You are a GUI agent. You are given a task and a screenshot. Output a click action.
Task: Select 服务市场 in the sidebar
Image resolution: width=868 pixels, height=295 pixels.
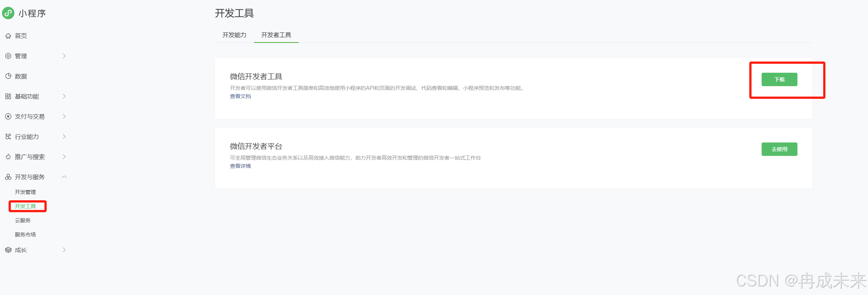click(x=25, y=235)
